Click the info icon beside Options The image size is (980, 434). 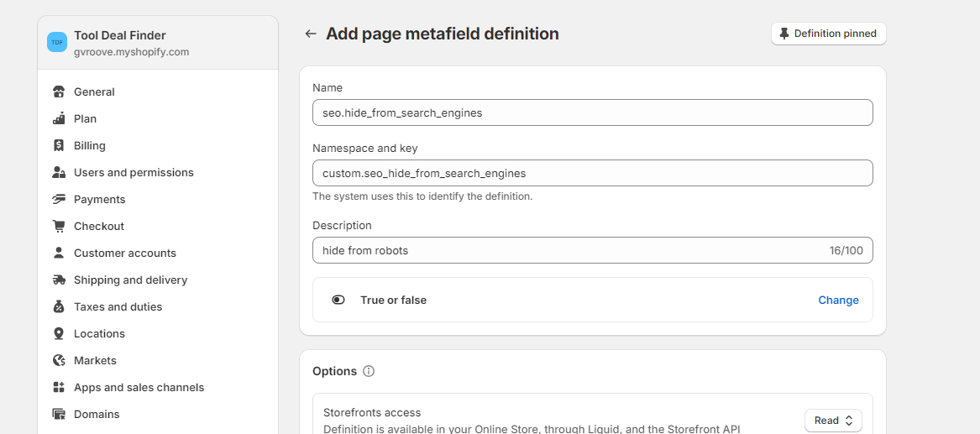369,371
